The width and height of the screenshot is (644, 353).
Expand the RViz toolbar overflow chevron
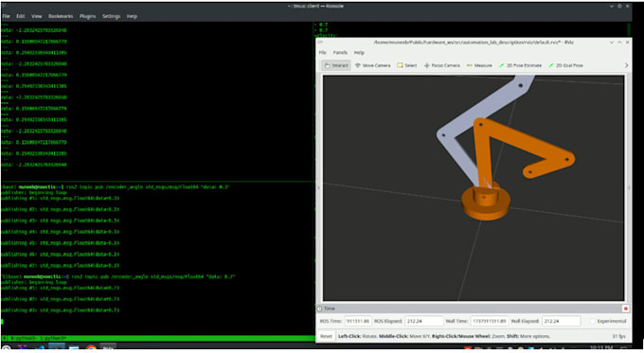(626, 65)
